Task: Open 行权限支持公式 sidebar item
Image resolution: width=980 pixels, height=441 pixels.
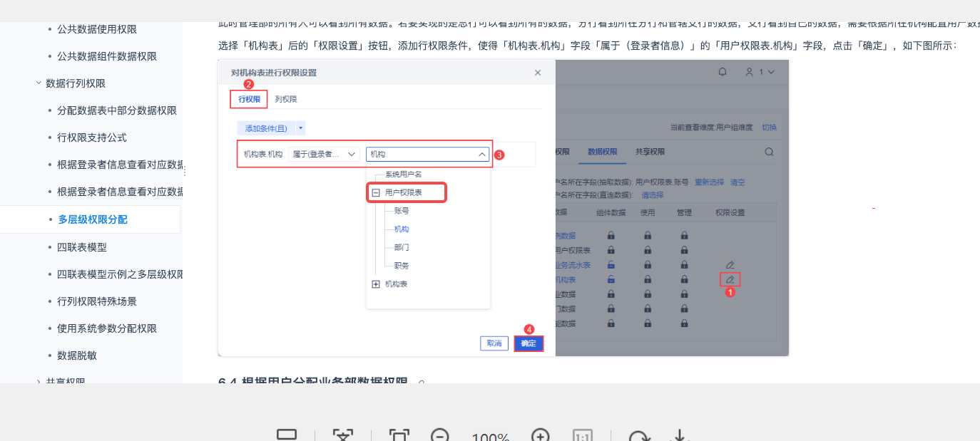Action: pyautogui.click(x=92, y=138)
